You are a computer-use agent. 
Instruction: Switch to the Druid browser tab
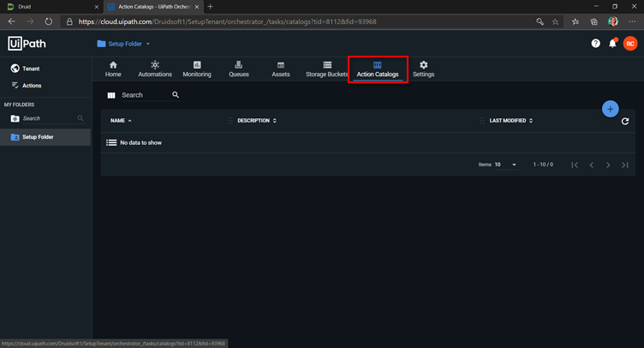click(x=50, y=7)
